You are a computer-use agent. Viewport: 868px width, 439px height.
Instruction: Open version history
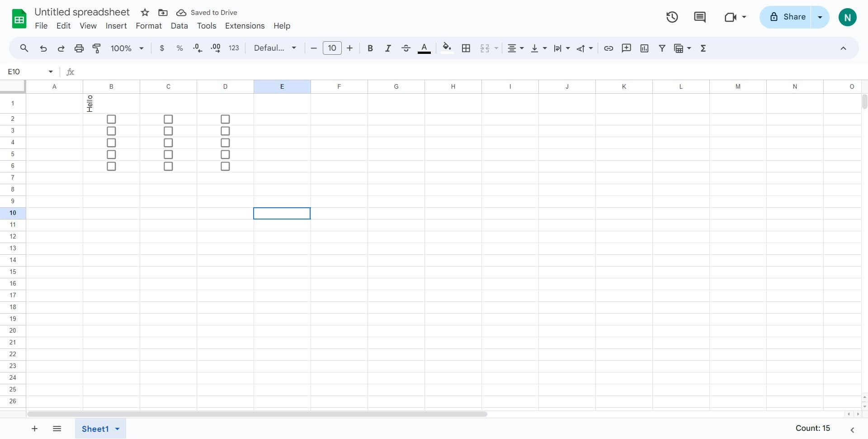(x=672, y=17)
